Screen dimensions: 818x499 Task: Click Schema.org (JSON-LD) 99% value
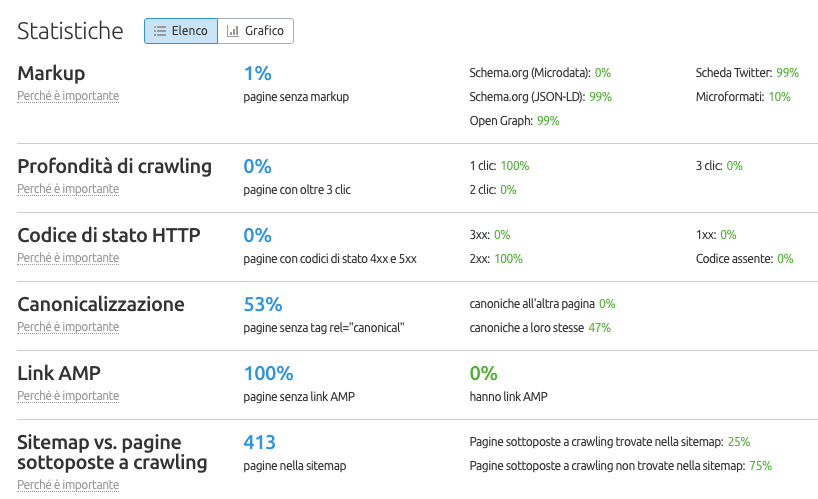coord(600,97)
